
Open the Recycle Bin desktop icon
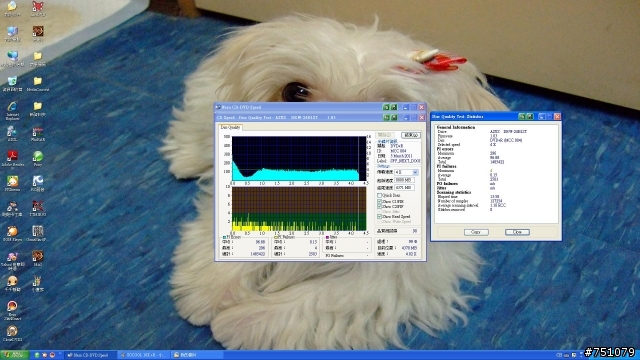pyautogui.click(x=12, y=83)
